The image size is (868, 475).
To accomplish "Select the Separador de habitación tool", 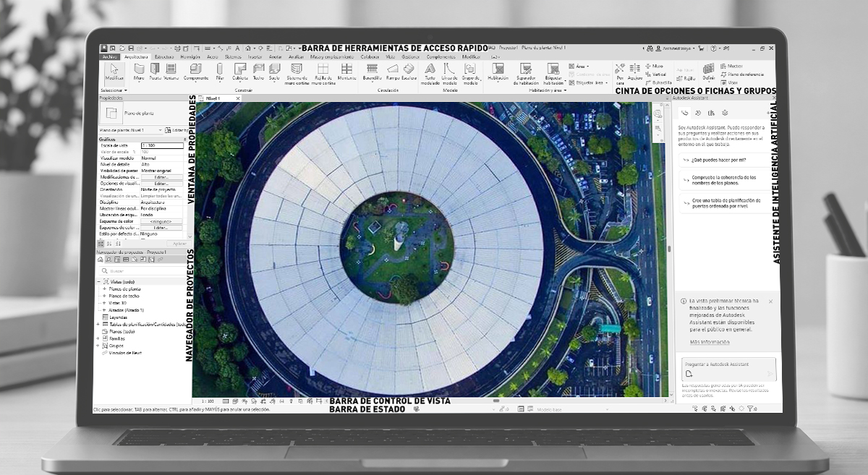I will pyautogui.click(x=526, y=74).
